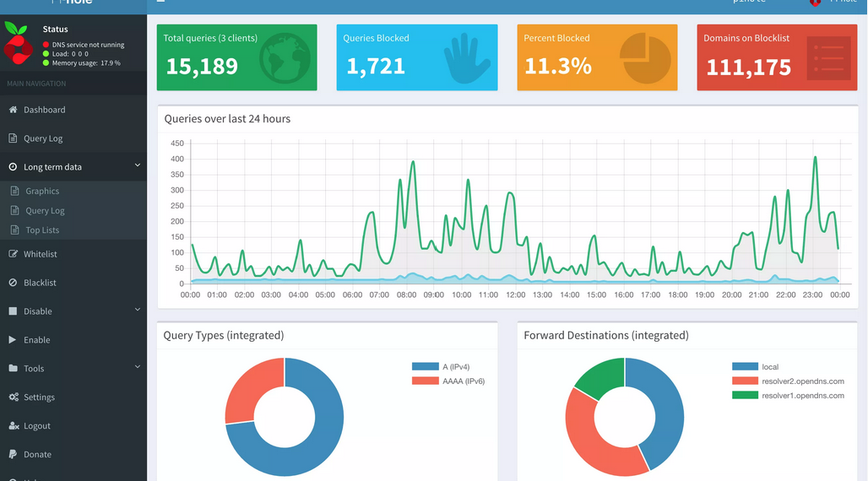Click the 23:00 peak on queries graph
The image size is (868, 481).
(815, 158)
